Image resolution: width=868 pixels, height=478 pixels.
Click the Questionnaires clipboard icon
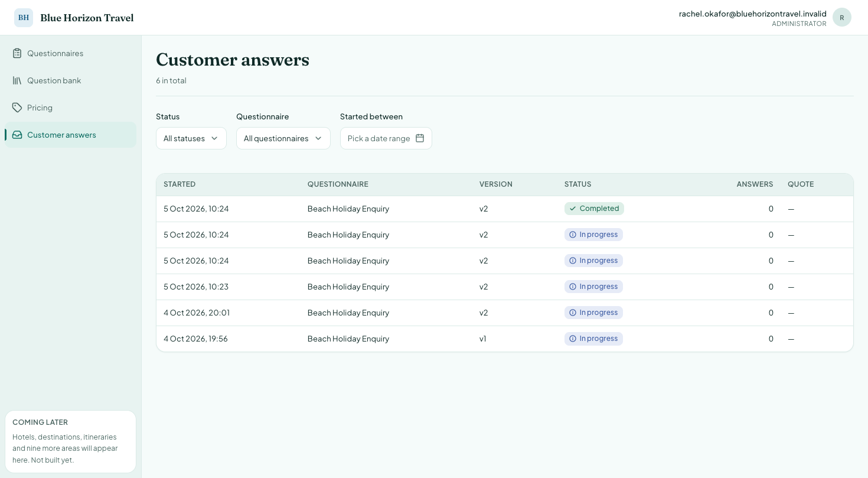pyautogui.click(x=17, y=53)
